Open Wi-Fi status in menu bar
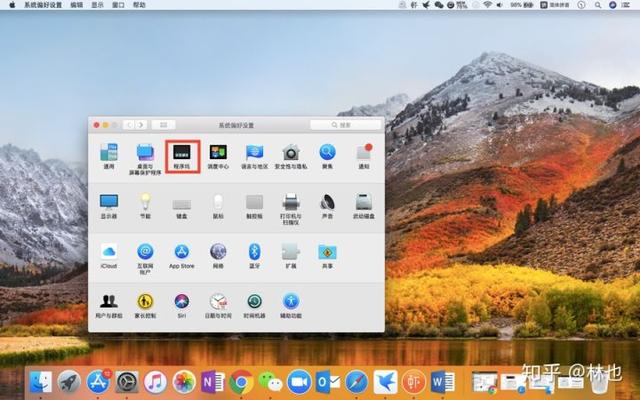640x400 pixels. [x=487, y=5]
